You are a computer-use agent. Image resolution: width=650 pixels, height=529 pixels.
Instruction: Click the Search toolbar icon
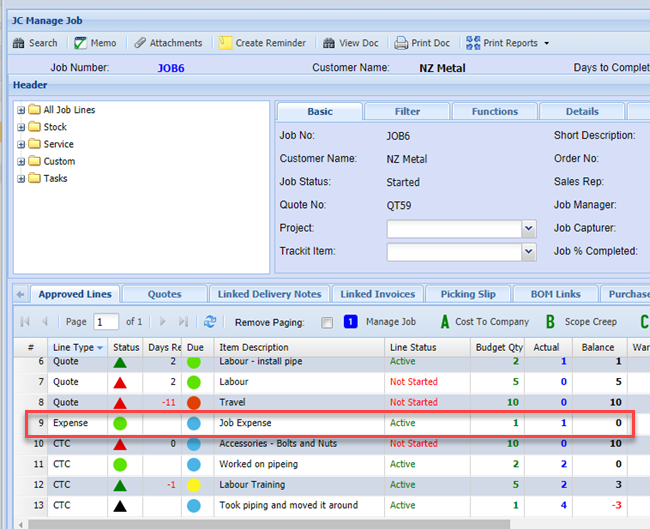pos(19,43)
